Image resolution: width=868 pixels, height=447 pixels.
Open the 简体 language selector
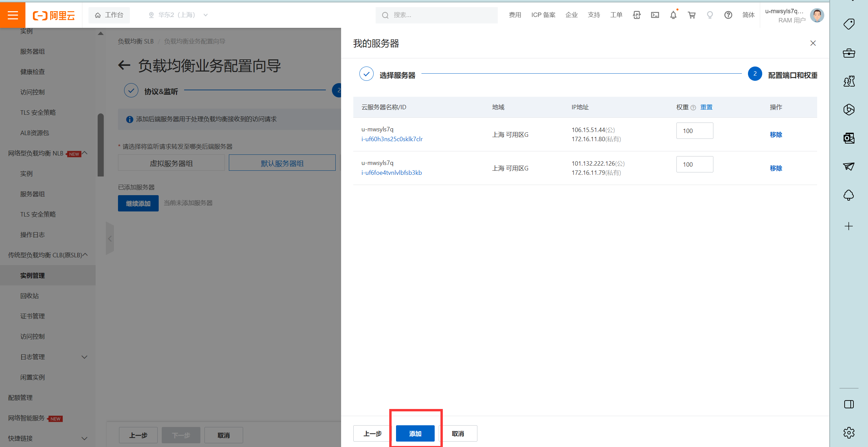coord(749,15)
